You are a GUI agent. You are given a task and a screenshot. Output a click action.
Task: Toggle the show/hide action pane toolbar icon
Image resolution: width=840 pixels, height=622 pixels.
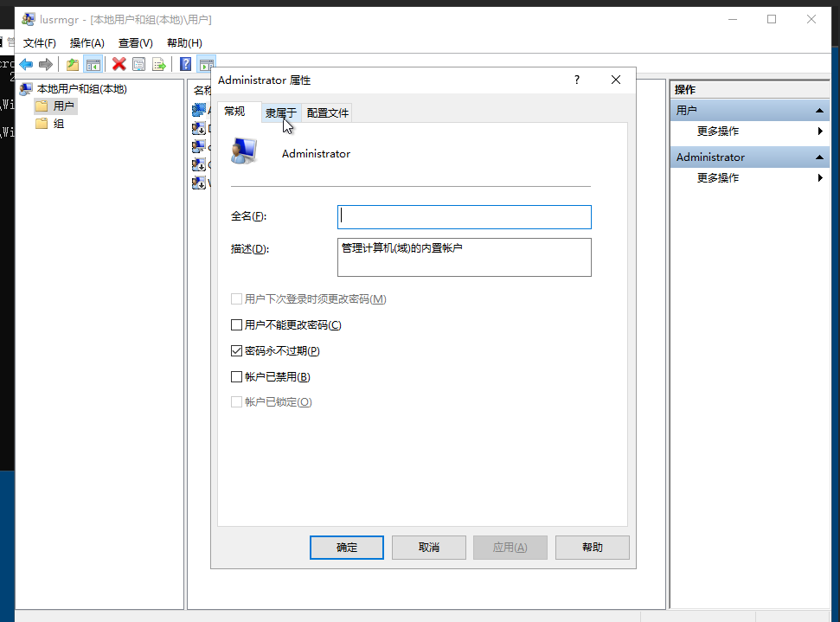(206, 65)
